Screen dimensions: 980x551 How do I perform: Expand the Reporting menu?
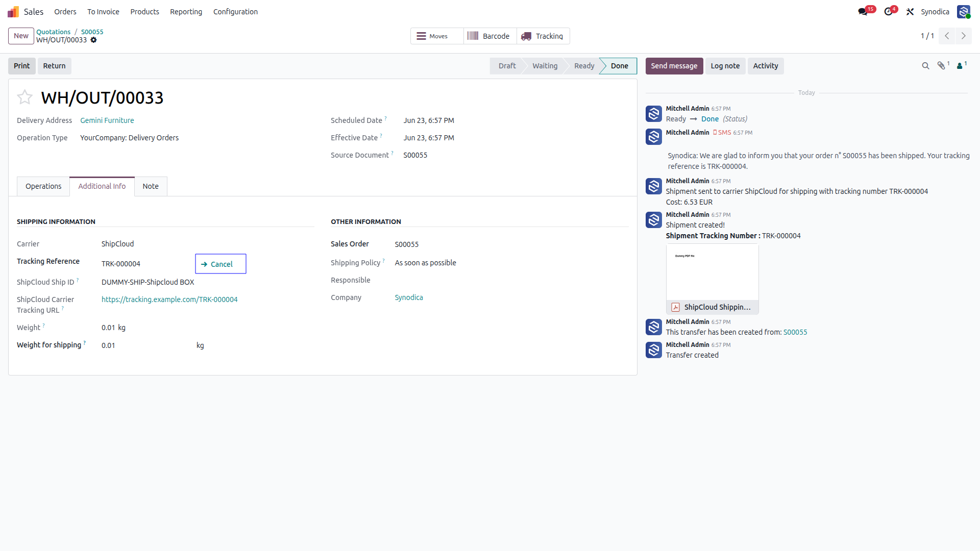[x=186, y=12]
